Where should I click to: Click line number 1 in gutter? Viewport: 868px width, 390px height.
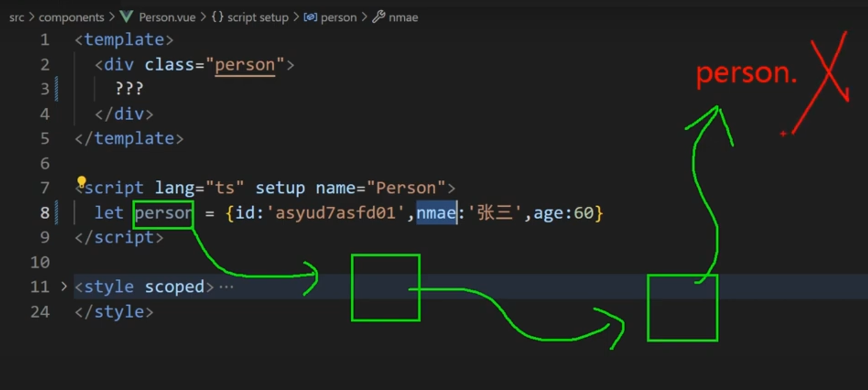(45, 40)
